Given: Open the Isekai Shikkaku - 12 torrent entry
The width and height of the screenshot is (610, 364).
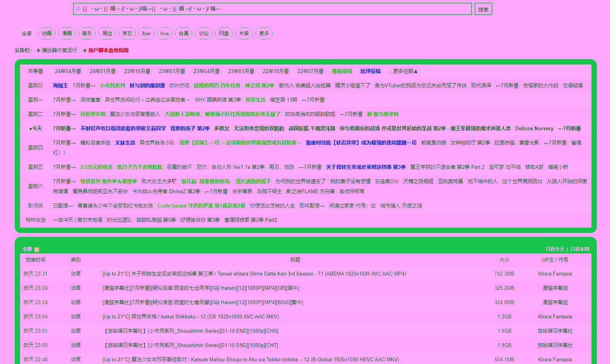Looking at the screenshot, I should [191, 317].
